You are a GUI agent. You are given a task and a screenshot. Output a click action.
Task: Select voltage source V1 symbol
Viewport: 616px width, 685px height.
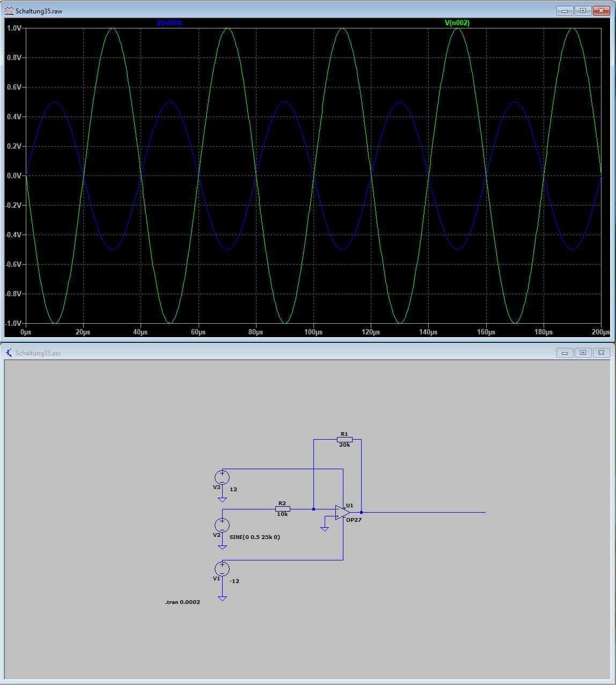tap(222, 569)
